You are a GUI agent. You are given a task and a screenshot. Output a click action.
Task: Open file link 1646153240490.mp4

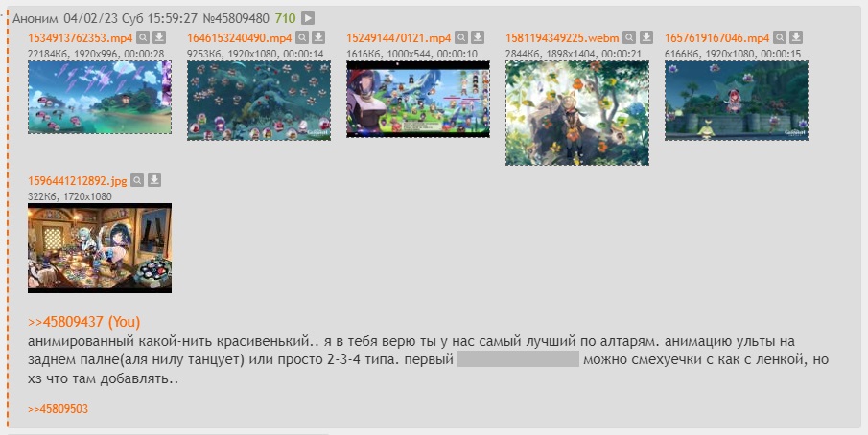(x=239, y=38)
